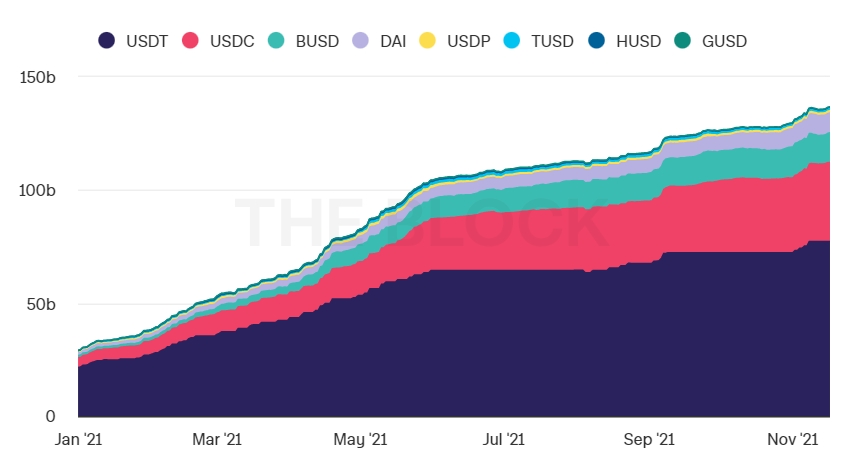Viewport: 852px width, 471px height.
Task: Click the BUSD teal legend dot
Action: pos(277,41)
